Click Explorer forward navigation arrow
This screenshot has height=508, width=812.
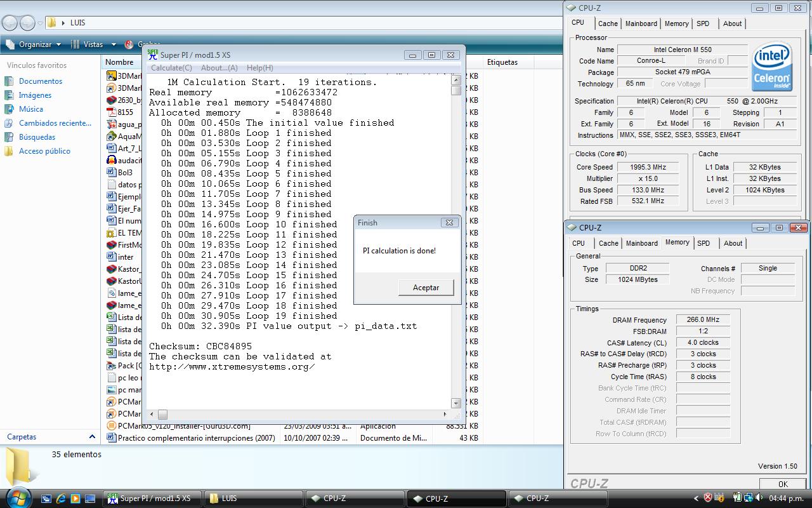pos(27,23)
